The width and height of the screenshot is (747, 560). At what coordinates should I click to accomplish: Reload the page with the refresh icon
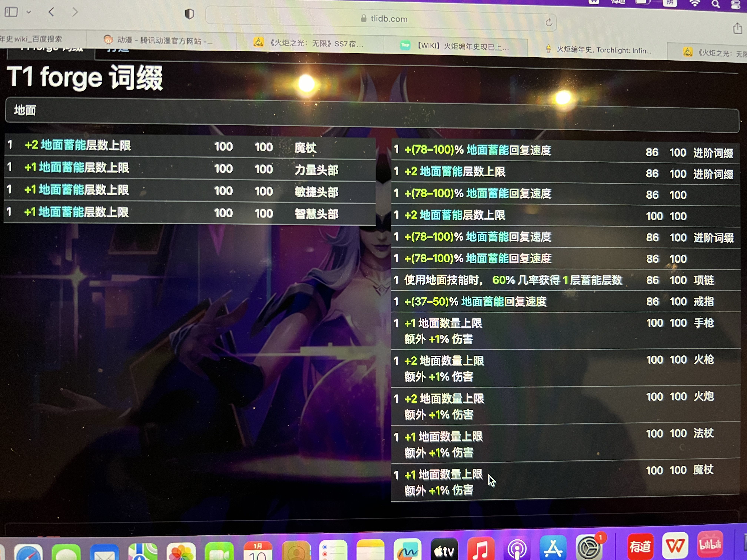(549, 22)
